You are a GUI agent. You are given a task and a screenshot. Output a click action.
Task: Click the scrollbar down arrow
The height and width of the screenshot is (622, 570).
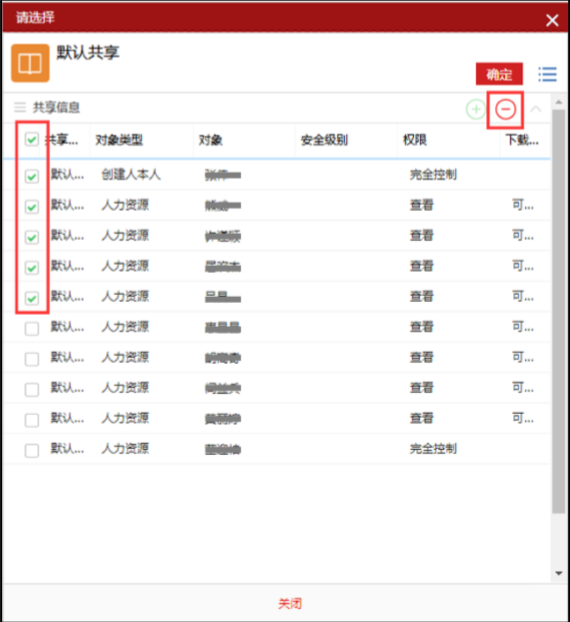pos(559,573)
